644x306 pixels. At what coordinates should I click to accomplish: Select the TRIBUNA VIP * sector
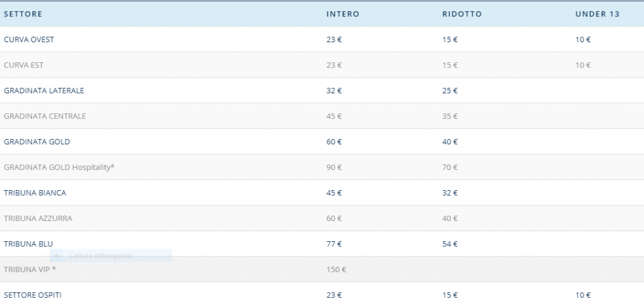[x=30, y=269]
